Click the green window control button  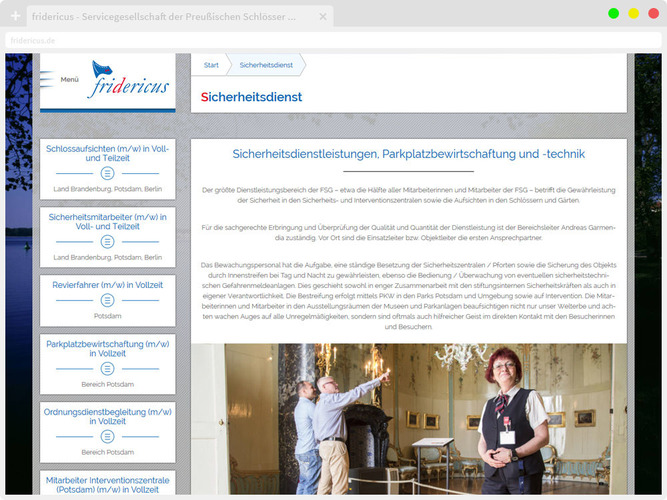613,13
